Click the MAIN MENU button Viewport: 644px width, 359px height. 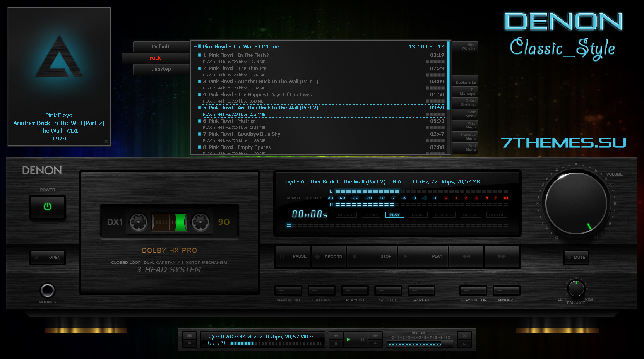(288, 291)
